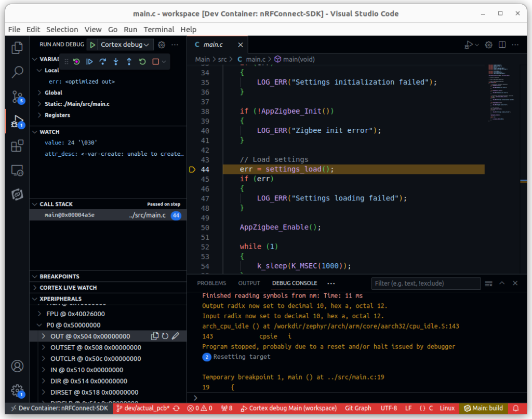Screen dimensions: 532x419
Task: Open the Run menu
Action: (x=130, y=30)
